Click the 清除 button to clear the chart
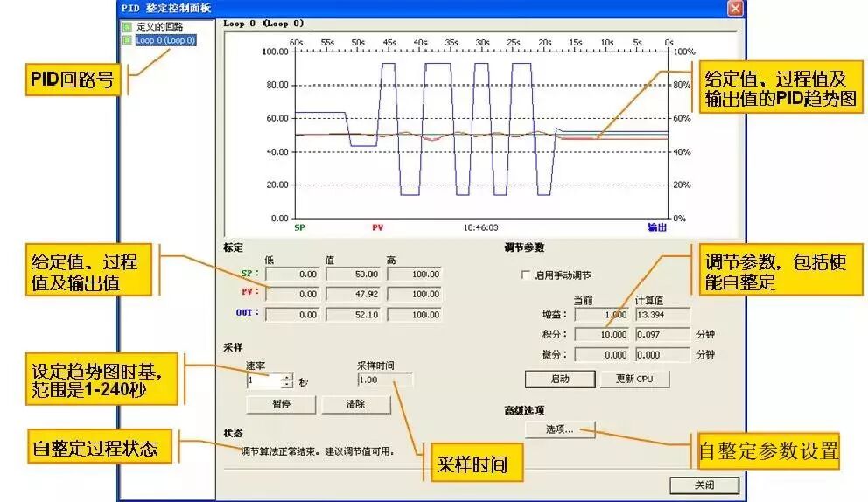 coord(355,404)
